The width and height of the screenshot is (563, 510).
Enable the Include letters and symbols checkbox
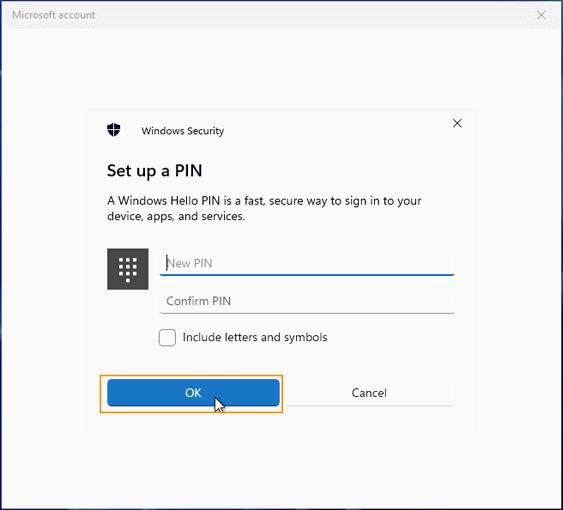[x=167, y=338]
